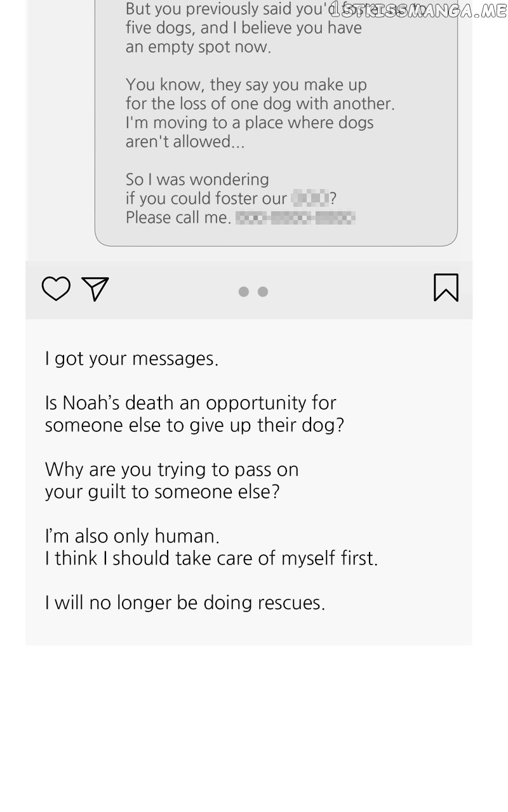This screenshot has width=508, height=812.
Task: Click the line starting 'Is Noah's death'
Action: (x=190, y=403)
